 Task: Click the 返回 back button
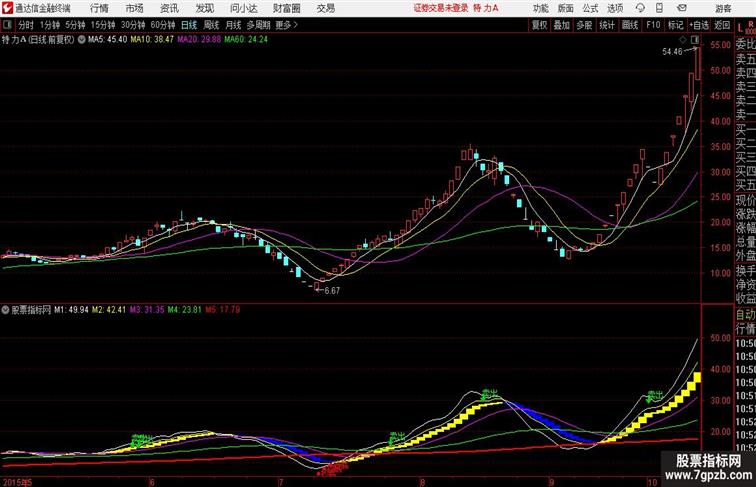pyautogui.click(x=722, y=25)
